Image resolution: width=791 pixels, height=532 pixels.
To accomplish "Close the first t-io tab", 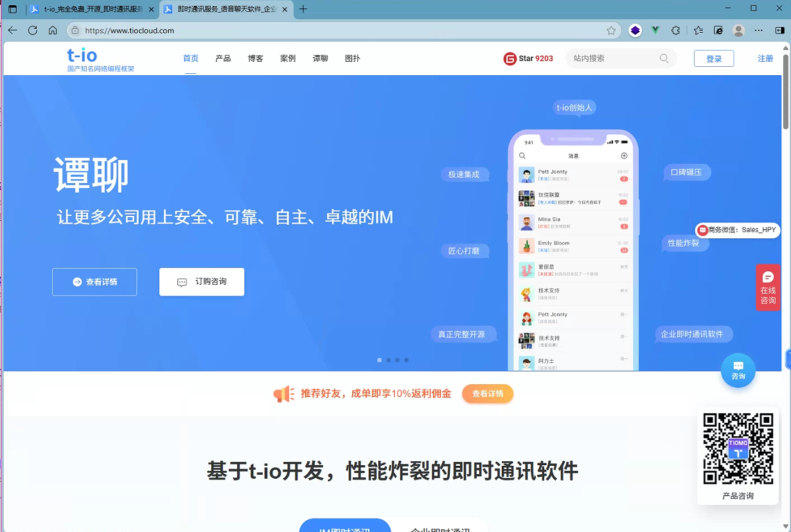I will point(151,9).
